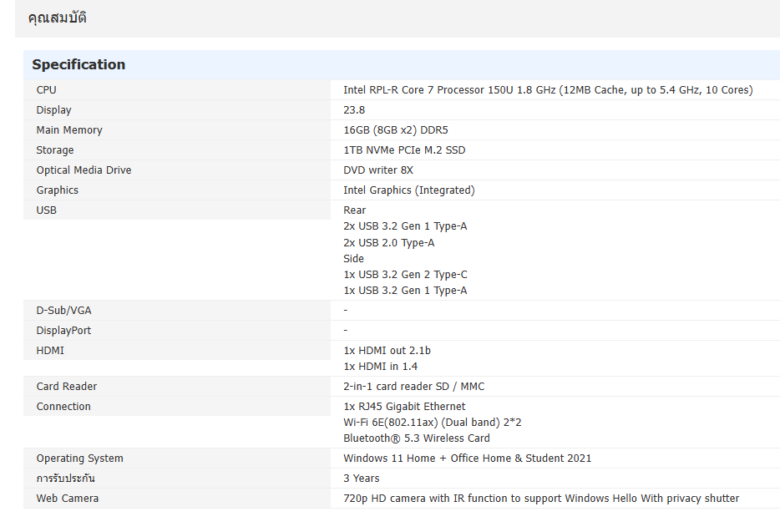Select the USB row label
Screen dimensions: 780x532
pos(46,210)
